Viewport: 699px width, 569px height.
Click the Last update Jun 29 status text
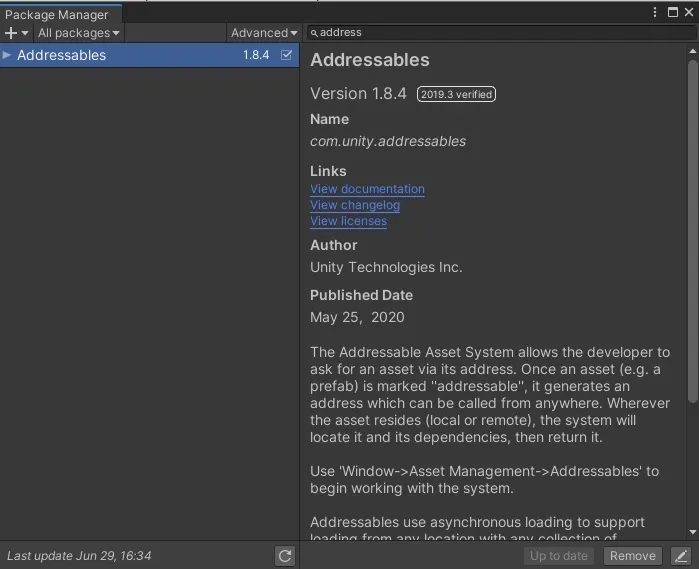tap(79, 556)
